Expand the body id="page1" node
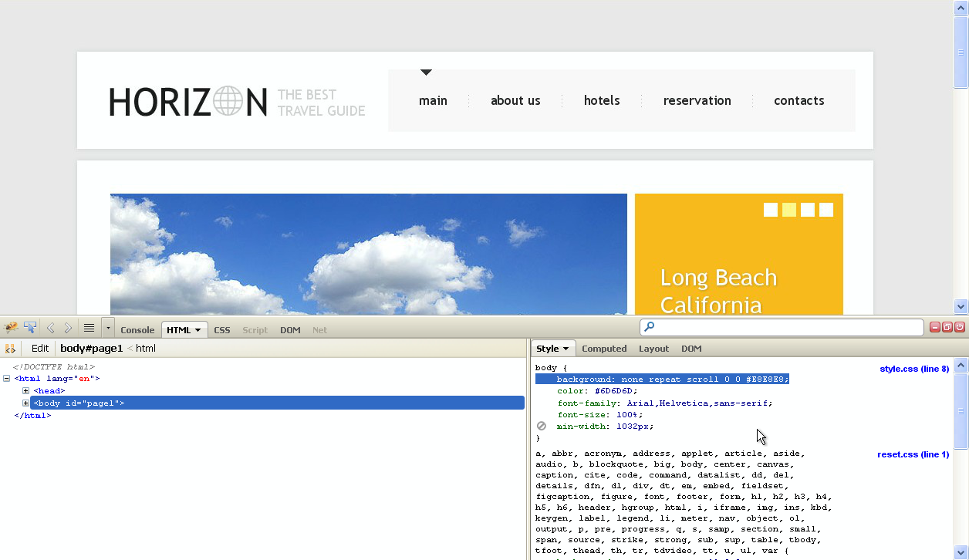The height and width of the screenshot is (560, 969). click(25, 403)
